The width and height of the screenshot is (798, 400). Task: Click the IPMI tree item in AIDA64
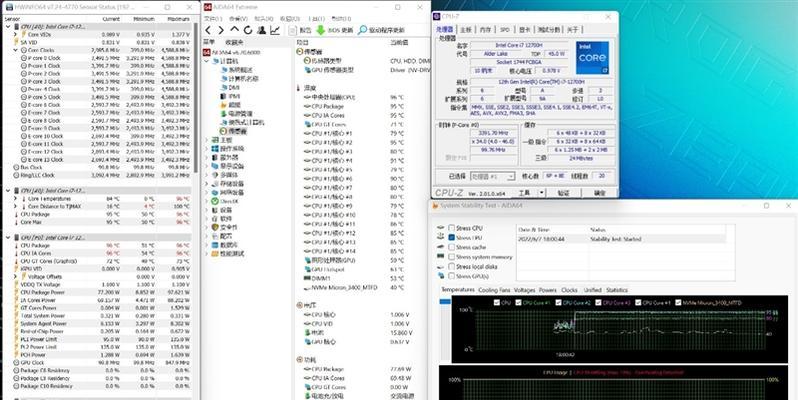[230, 96]
